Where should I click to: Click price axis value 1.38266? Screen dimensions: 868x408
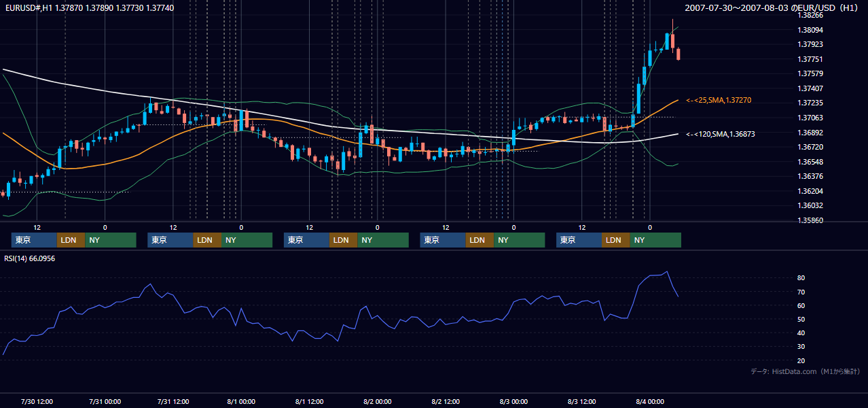point(810,15)
